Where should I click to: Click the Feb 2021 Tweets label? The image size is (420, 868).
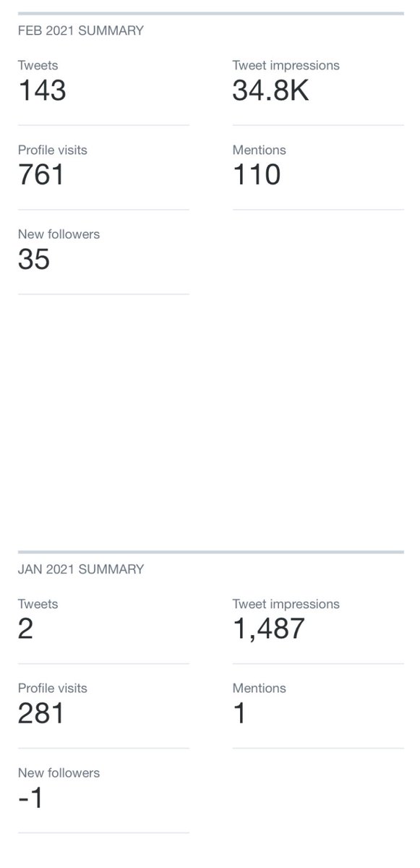[x=38, y=65]
